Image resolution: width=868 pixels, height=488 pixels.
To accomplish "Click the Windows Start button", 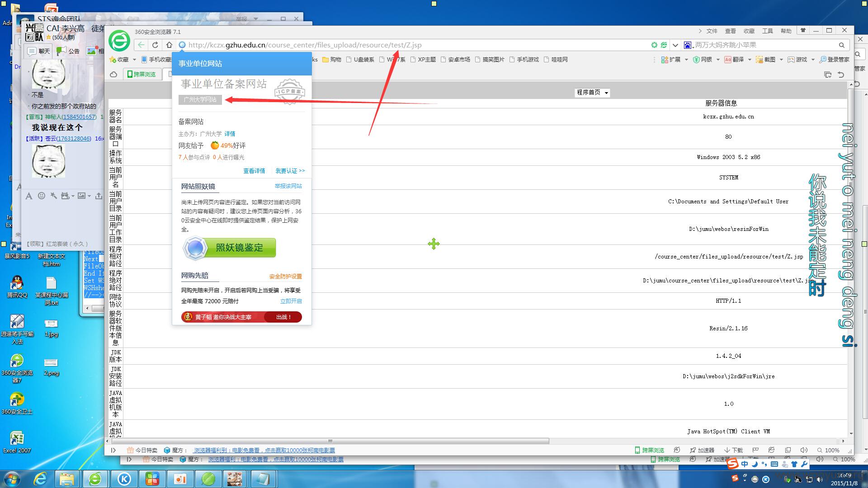I will [12, 479].
